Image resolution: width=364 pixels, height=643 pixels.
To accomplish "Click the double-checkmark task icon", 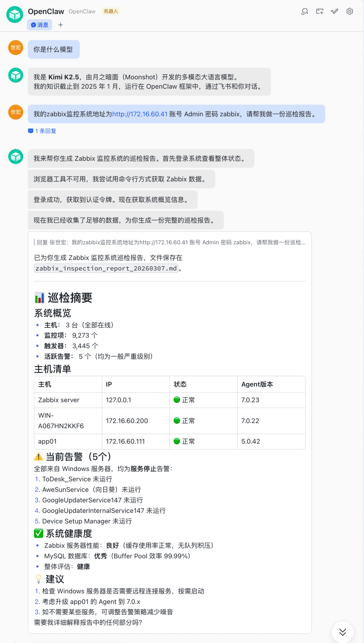I will 335,11.
